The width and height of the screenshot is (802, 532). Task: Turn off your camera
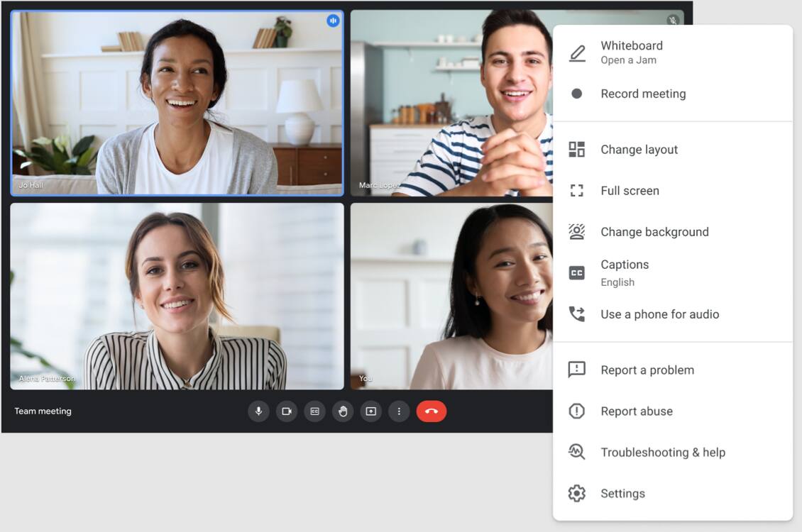click(x=286, y=411)
